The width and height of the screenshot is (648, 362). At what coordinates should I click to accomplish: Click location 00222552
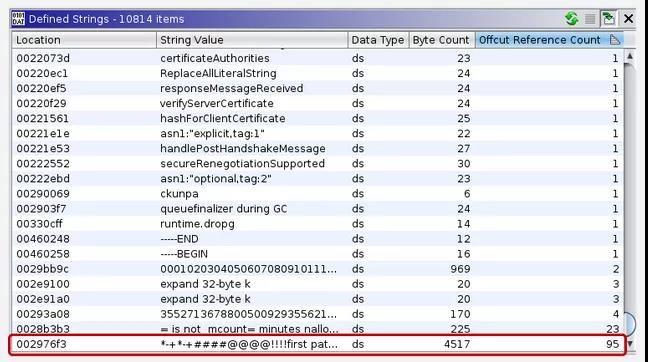[43, 164]
